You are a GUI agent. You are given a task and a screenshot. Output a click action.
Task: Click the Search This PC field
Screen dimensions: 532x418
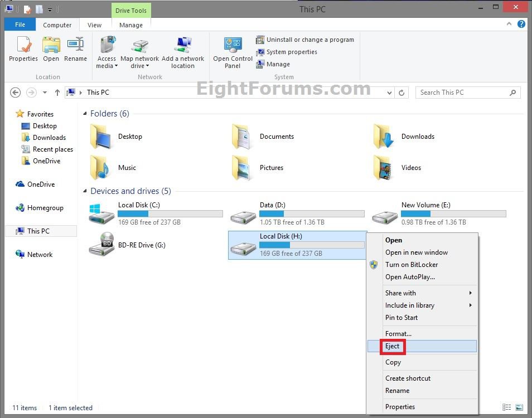click(463, 93)
